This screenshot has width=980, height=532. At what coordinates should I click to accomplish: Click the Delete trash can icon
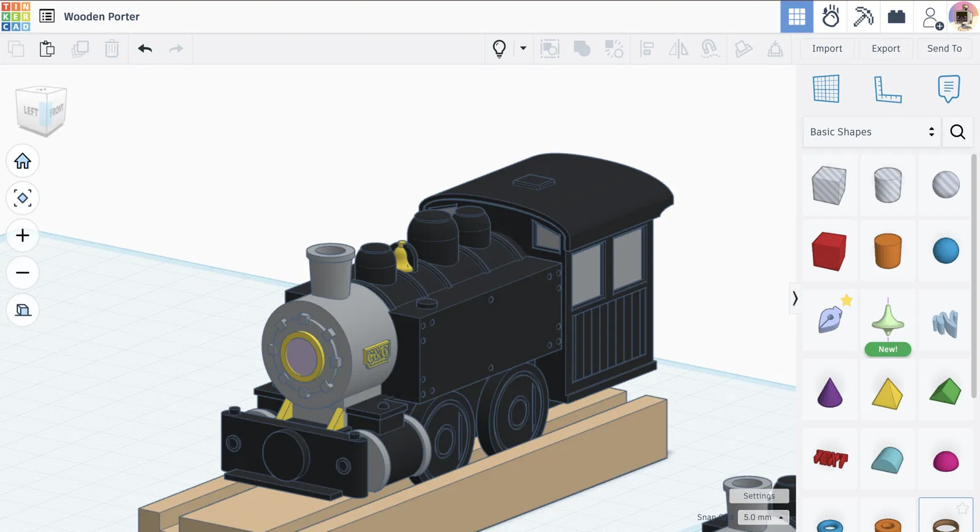111,48
